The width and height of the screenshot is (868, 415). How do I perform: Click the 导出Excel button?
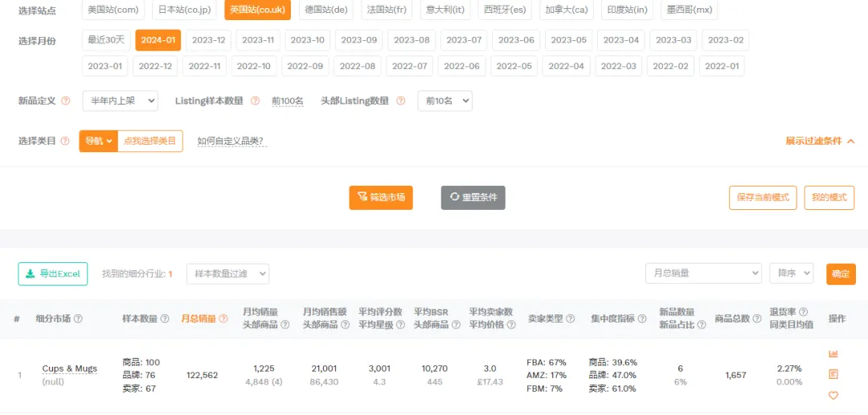pyautogui.click(x=53, y=273)
